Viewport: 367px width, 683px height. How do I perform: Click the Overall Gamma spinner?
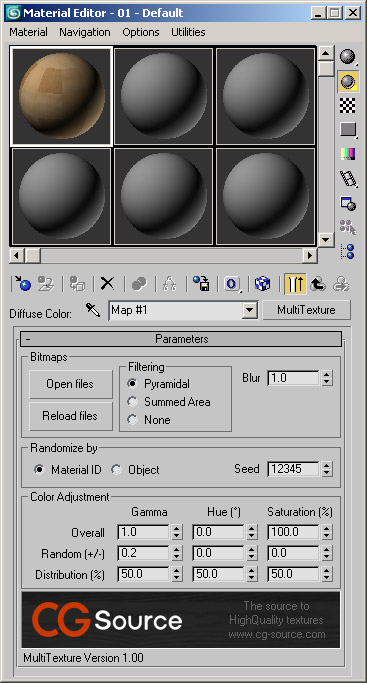click(177, 532)
